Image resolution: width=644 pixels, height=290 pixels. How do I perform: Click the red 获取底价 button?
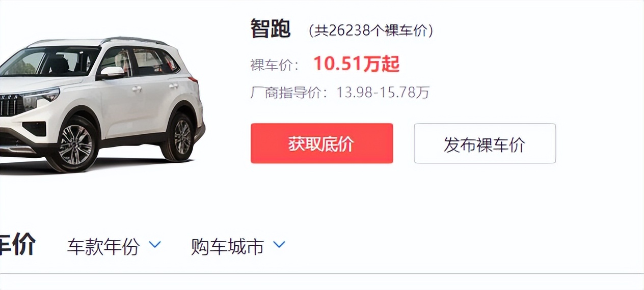point(321,143)
